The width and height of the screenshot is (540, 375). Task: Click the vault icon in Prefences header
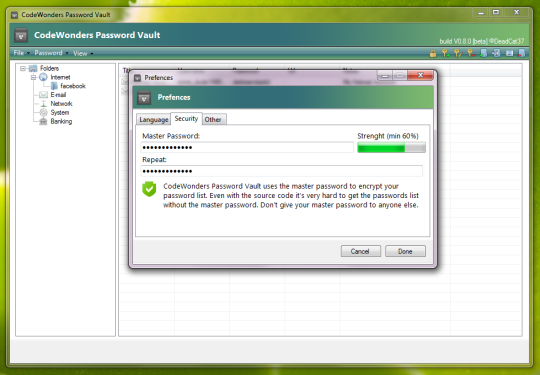click(x=144, y=97)
